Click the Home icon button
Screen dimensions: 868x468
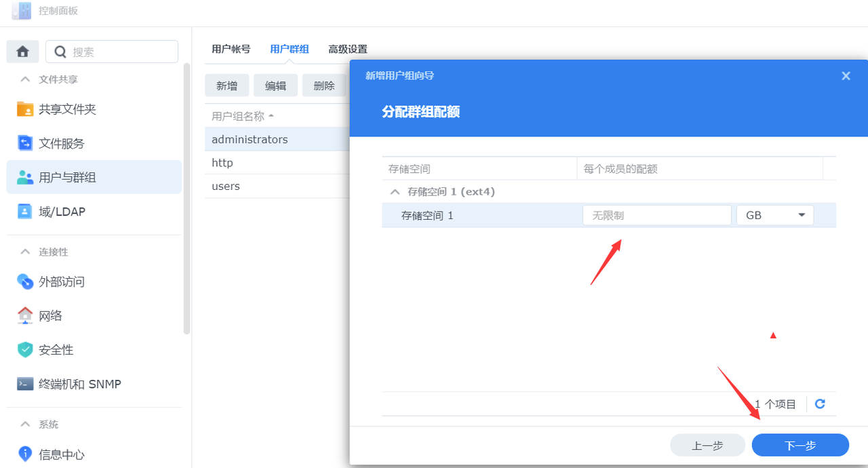22,52
